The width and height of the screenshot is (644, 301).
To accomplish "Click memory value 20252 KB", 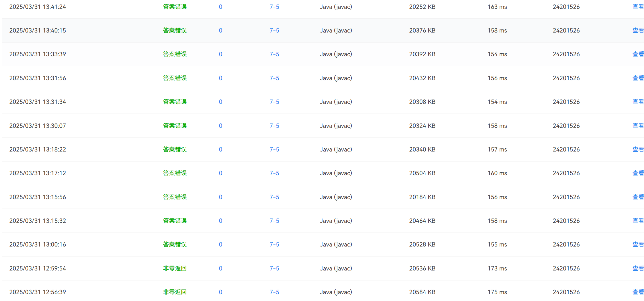I will (x=422, y=7).
